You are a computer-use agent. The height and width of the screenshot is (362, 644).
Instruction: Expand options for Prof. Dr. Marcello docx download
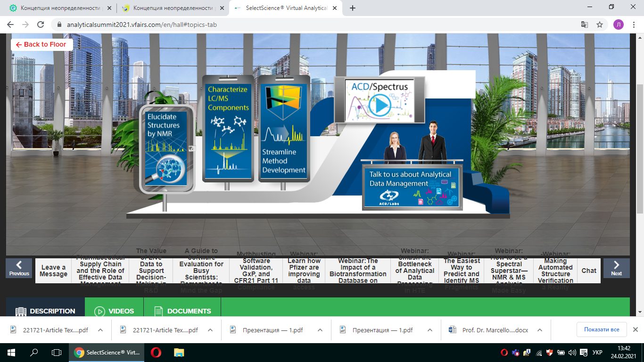pos(540,330)
